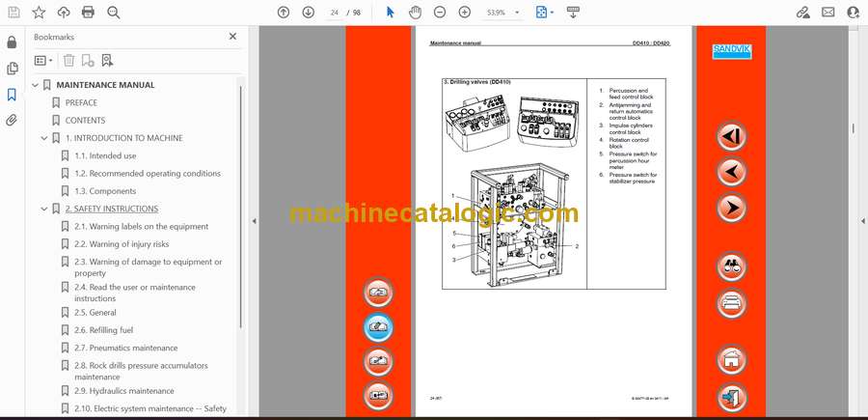Image resolution: width=868 pixels, height=420 pixels.
Task: Open 2.10. Electric system maintenance bookmark
Action: (x=150, y=409)
